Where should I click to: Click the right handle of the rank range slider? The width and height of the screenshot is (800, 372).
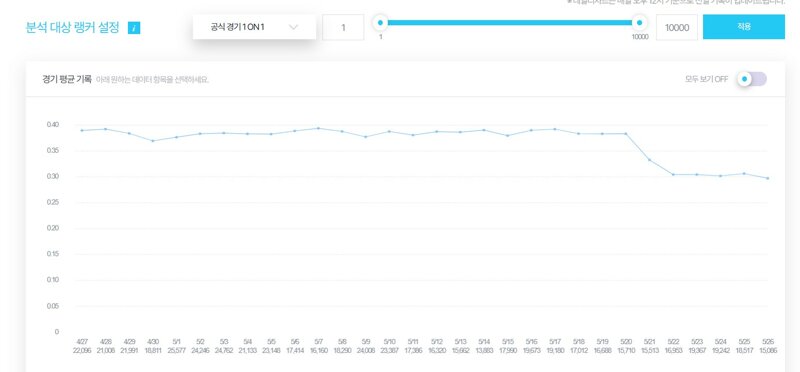639,22
